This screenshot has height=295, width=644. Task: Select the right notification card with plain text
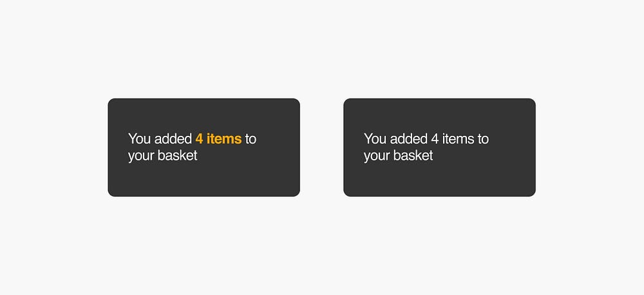click(x=439, y=147)
